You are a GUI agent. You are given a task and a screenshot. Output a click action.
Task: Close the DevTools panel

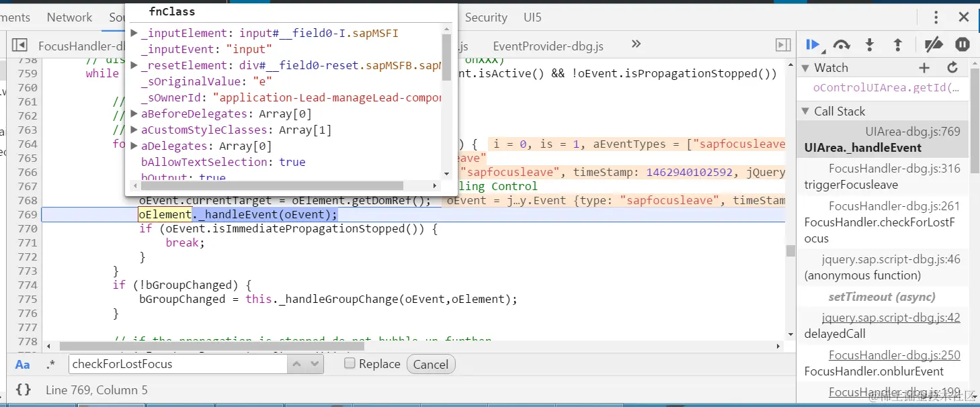pyautogui.click(x=963, y=17)
